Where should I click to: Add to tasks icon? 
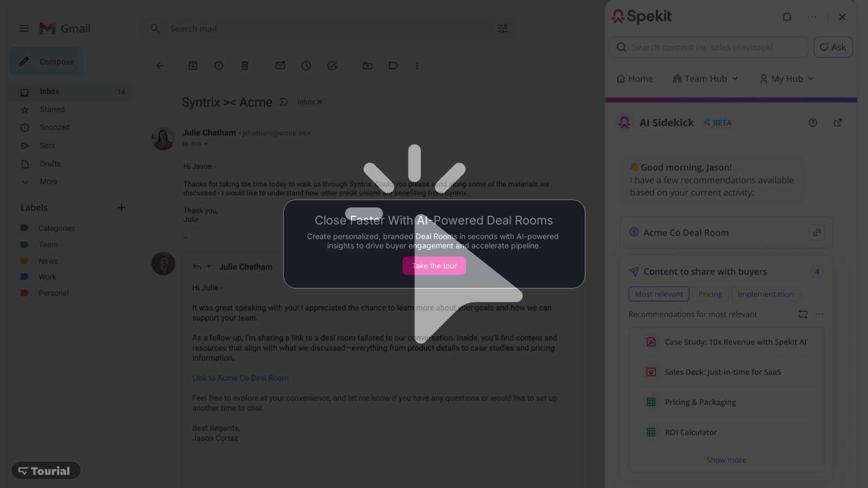pos(333,66)
